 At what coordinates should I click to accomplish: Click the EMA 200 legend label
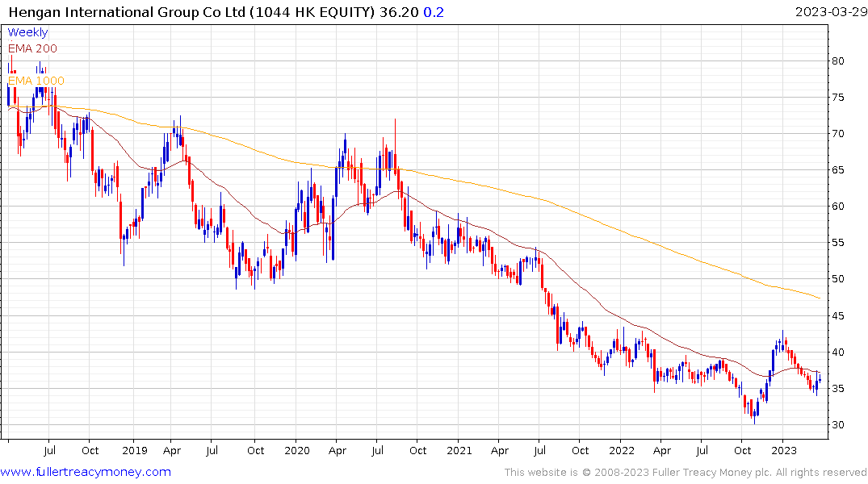(32, 48)
